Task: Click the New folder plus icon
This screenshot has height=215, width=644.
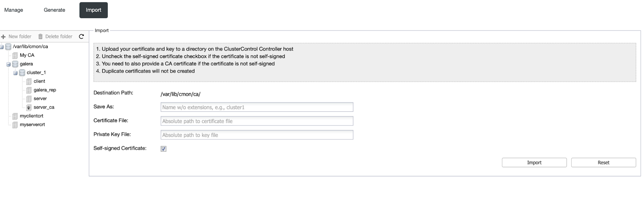Action: tap(4, 37)
